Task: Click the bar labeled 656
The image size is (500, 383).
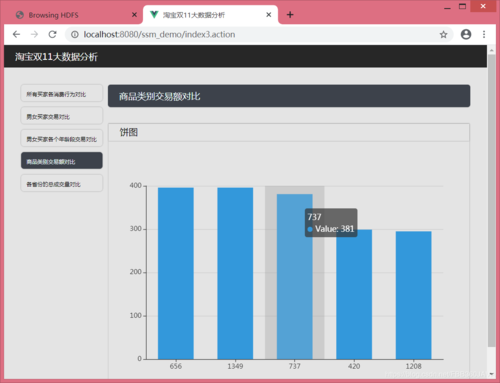Action: click(x=176, y=273)
